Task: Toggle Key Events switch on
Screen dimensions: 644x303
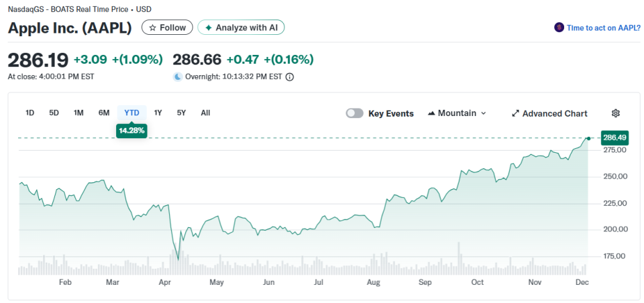Action: point(355,113)
